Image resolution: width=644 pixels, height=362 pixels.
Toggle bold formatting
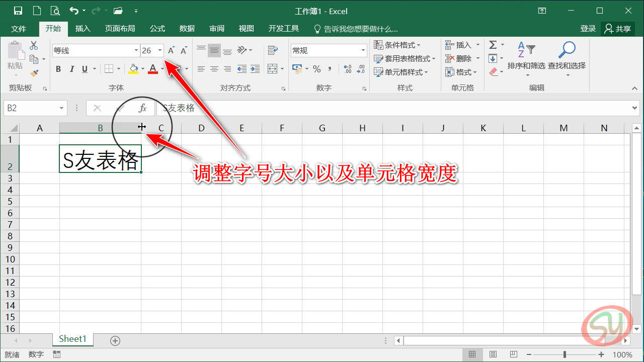click(x=58, y=69)
